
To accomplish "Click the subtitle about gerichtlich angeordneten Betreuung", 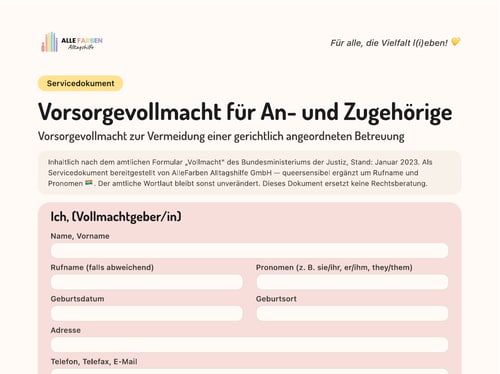I will pyautogui.click(x=221, y=136).
